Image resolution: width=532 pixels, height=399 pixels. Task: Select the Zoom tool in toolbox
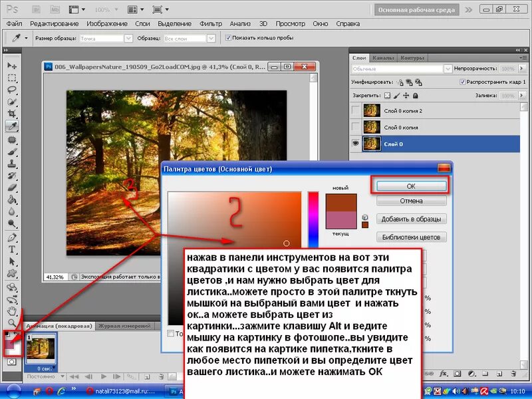(12, 323)
